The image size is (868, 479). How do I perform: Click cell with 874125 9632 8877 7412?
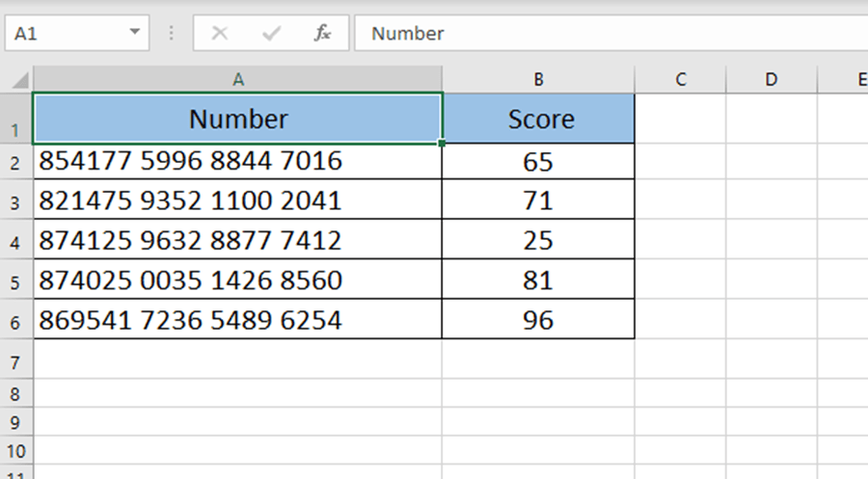(x=238, y=239)
